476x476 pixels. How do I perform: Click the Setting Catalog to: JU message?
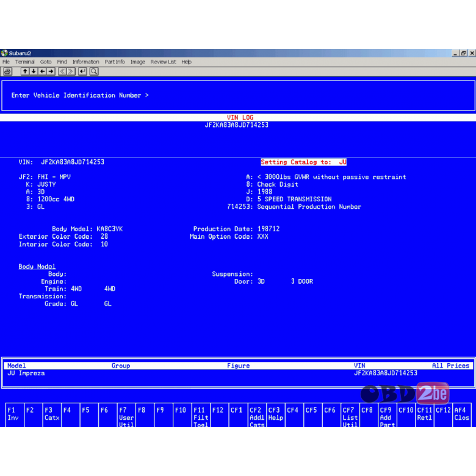click(303, 162)
